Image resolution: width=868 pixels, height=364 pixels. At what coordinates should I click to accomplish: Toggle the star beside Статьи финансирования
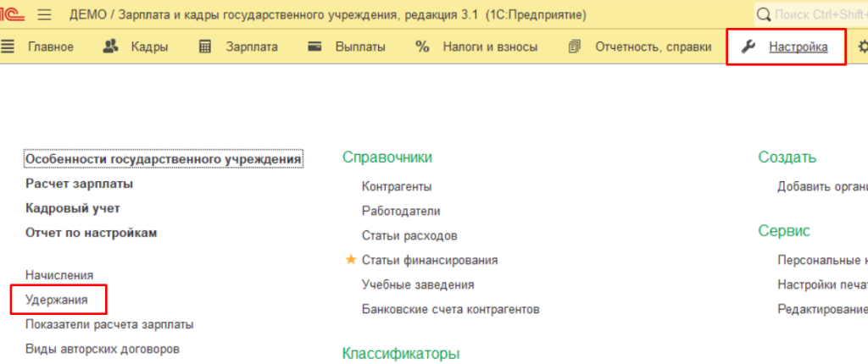coord(351,260)
